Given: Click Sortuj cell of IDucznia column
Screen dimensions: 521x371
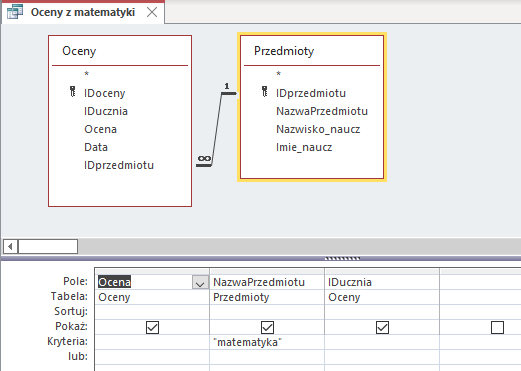Looking at the screenshot, I should point(382,312).
